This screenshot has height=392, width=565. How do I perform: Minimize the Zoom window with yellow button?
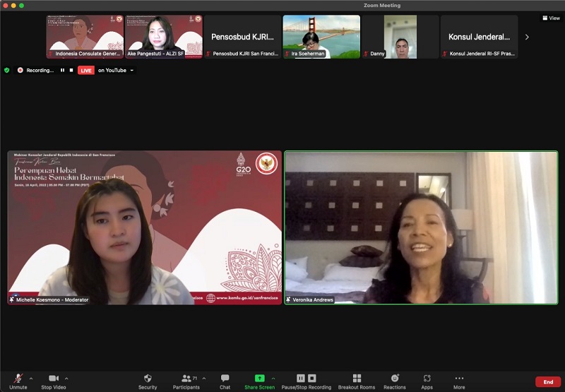click(13, 6)
